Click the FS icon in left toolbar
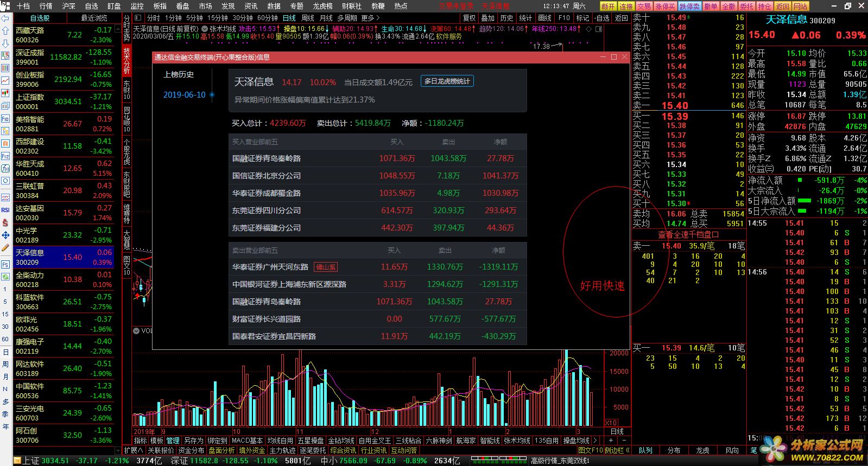This screenshot has width=868, height=466. coord(5,264)
